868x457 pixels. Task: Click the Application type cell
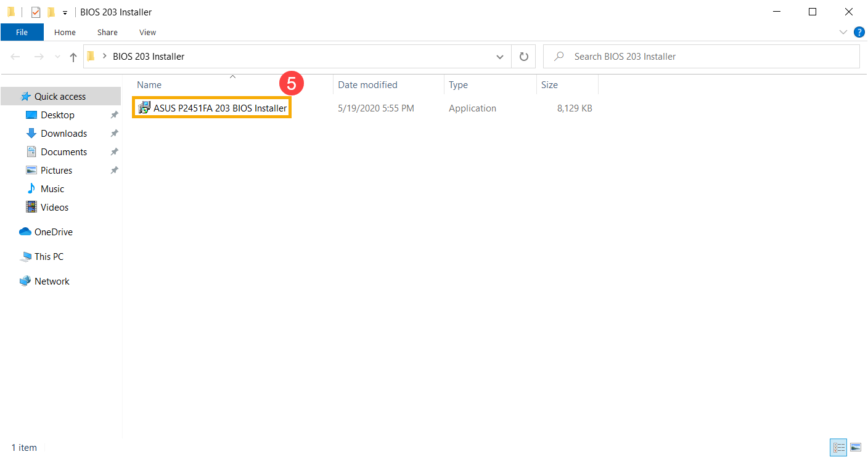pos(472,108)
